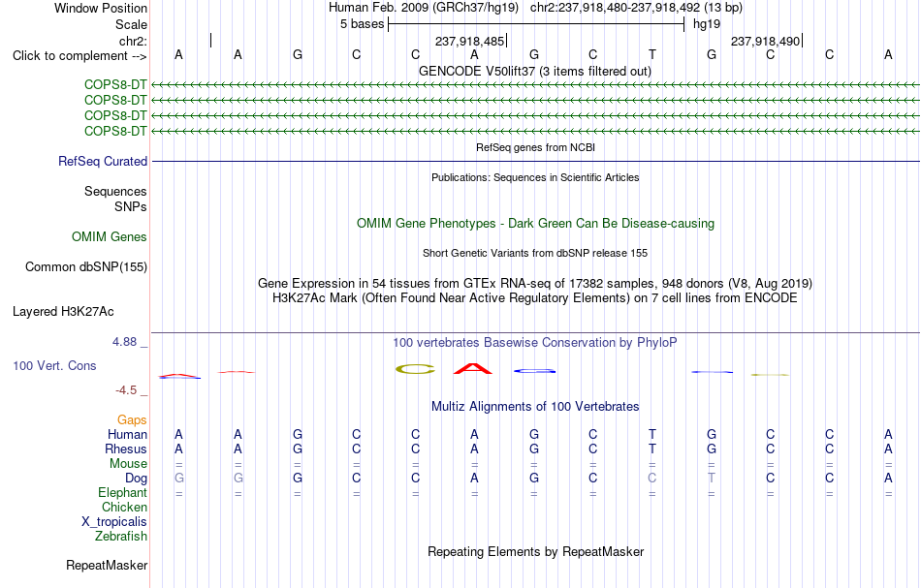Click the 'Click to complement -->' label

pyautogui.click(x=79, y=56)
